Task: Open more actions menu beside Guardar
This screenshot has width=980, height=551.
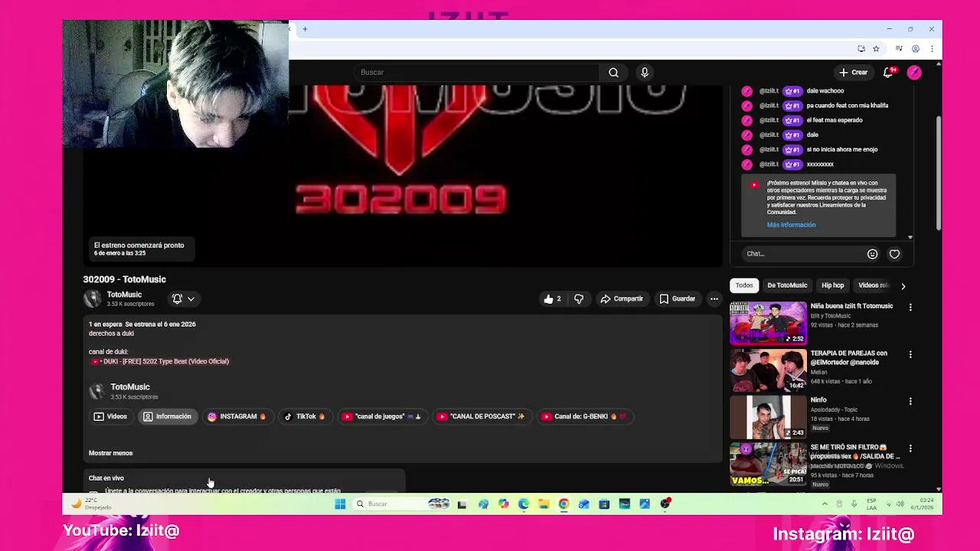Action: click(714, 298)
